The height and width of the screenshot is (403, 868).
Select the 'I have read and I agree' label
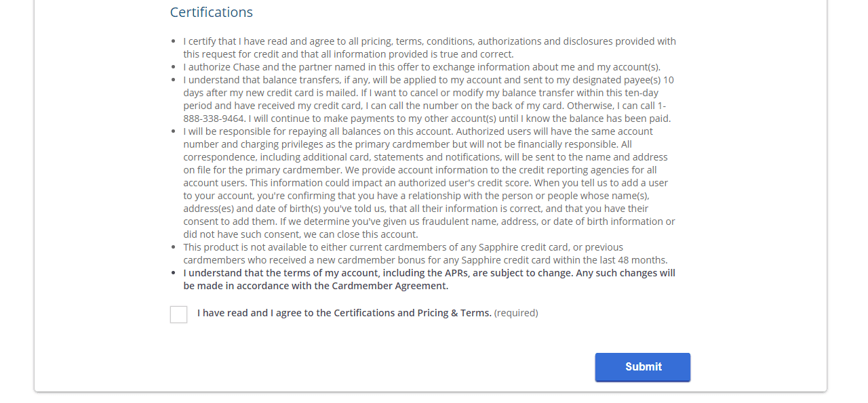[344, 313]
